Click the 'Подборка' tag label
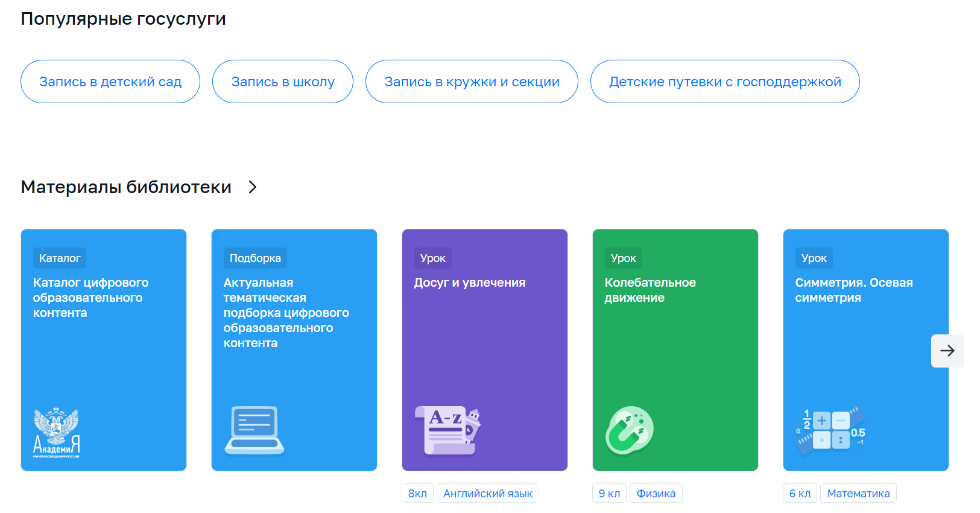Screen dimensions: 980x513 [255, 258]
